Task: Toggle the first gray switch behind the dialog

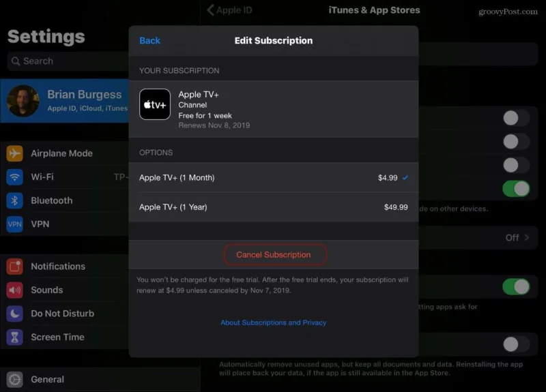Action: coord(516,118)
